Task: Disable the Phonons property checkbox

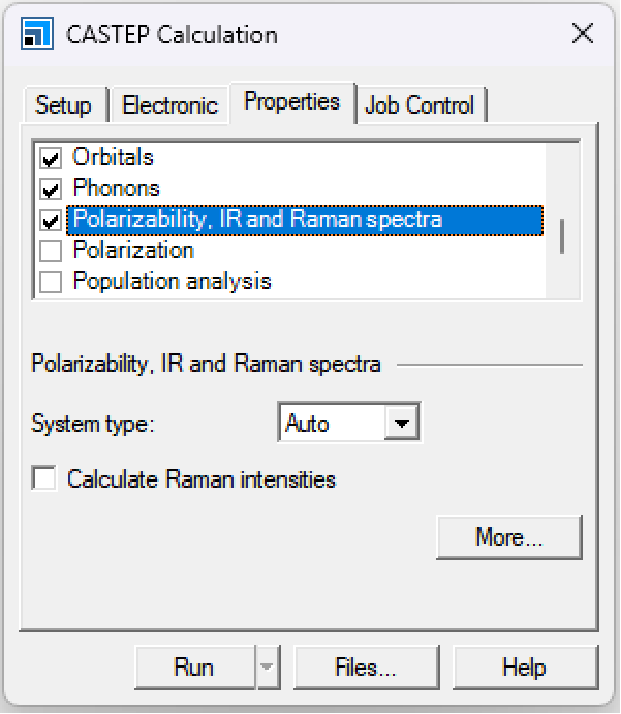Action: tap(50, 189)
